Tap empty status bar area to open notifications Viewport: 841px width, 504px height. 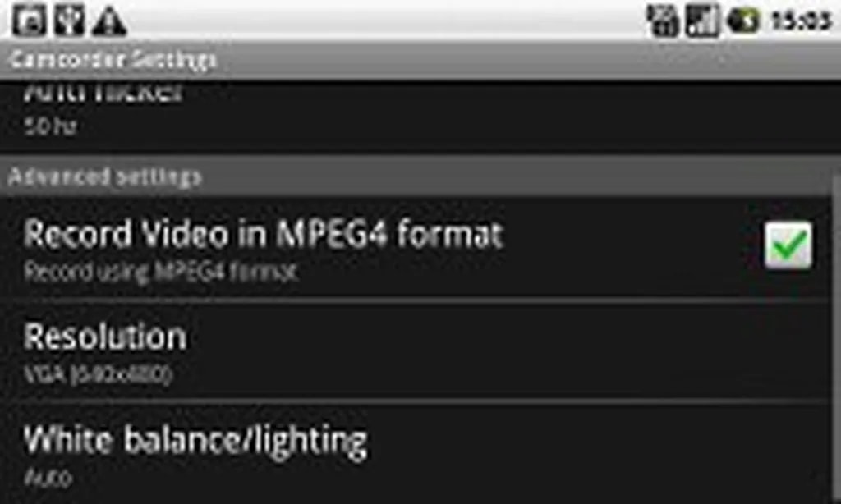point(386,21)
